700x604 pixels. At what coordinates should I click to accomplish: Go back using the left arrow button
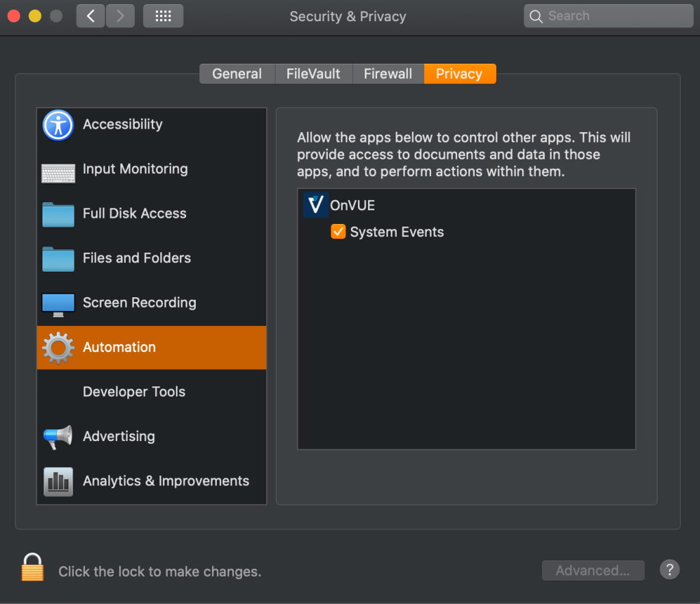[x=91, y=16]
